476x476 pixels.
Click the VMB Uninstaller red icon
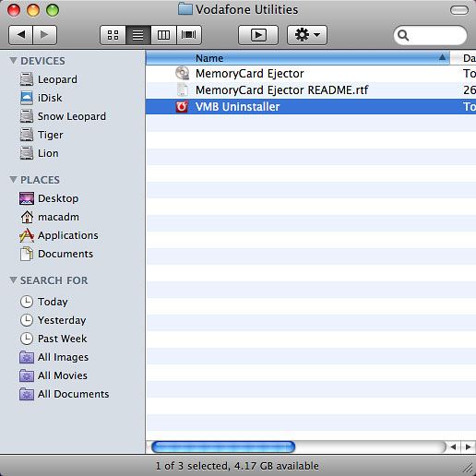(x=182, y=106)
